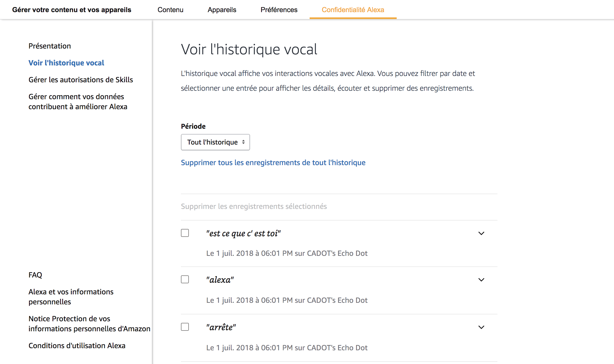Check the "arrête" recording checkbox

click(x=185, y=327)
